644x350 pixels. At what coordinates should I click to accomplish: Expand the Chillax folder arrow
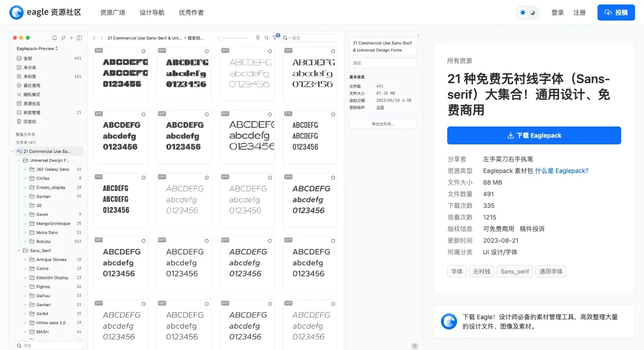coord(25,178)
